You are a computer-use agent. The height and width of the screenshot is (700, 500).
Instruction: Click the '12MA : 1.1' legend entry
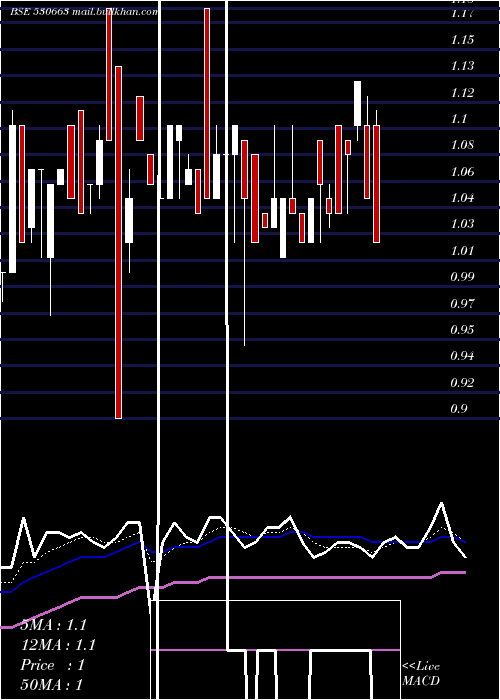[x=58, y=645]
